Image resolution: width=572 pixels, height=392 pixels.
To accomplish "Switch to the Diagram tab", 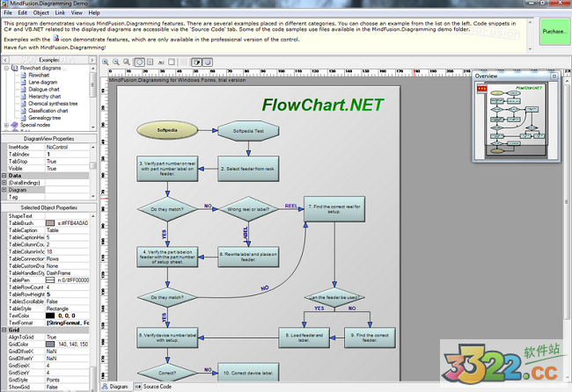I will [115, 386].
